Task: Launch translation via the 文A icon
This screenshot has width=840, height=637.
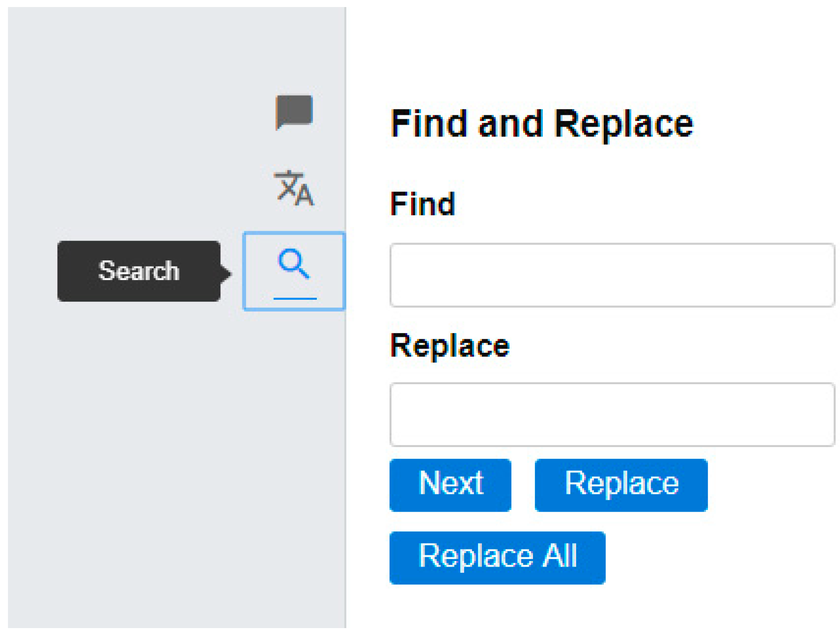Action: (294, 188)
